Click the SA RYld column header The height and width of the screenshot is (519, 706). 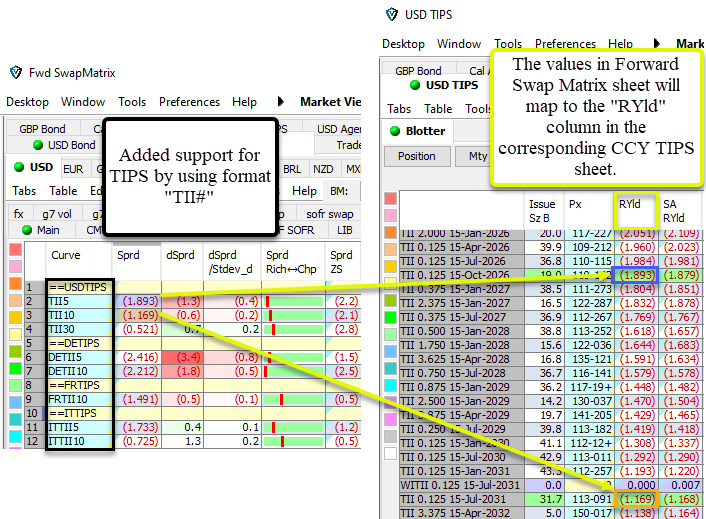tap(680, 210)
